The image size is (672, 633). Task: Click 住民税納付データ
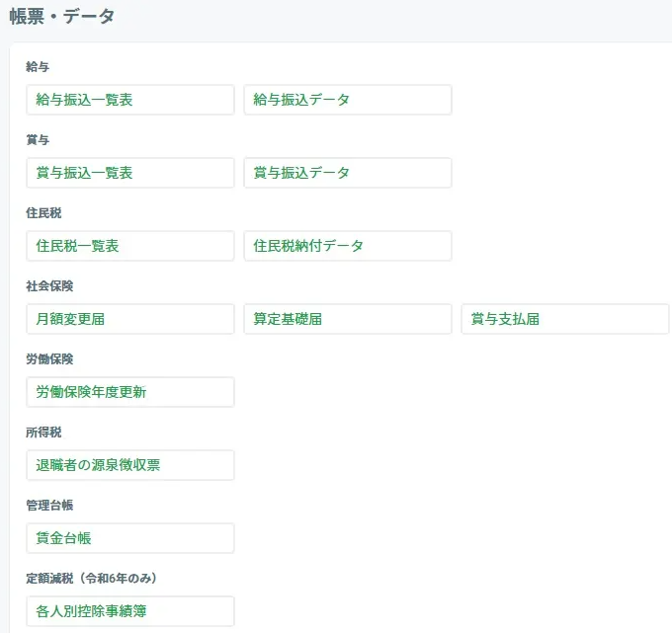(x=347, y=246)
